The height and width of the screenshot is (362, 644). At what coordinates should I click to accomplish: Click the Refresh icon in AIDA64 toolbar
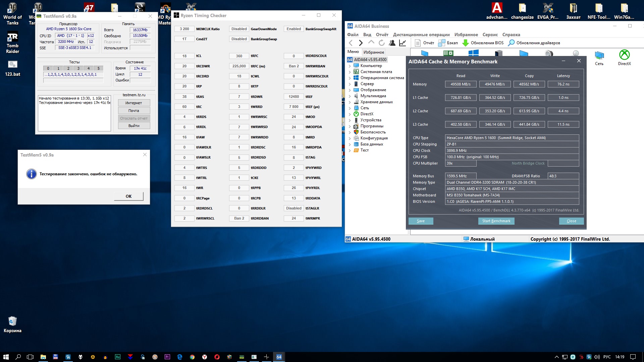[381, 43]
